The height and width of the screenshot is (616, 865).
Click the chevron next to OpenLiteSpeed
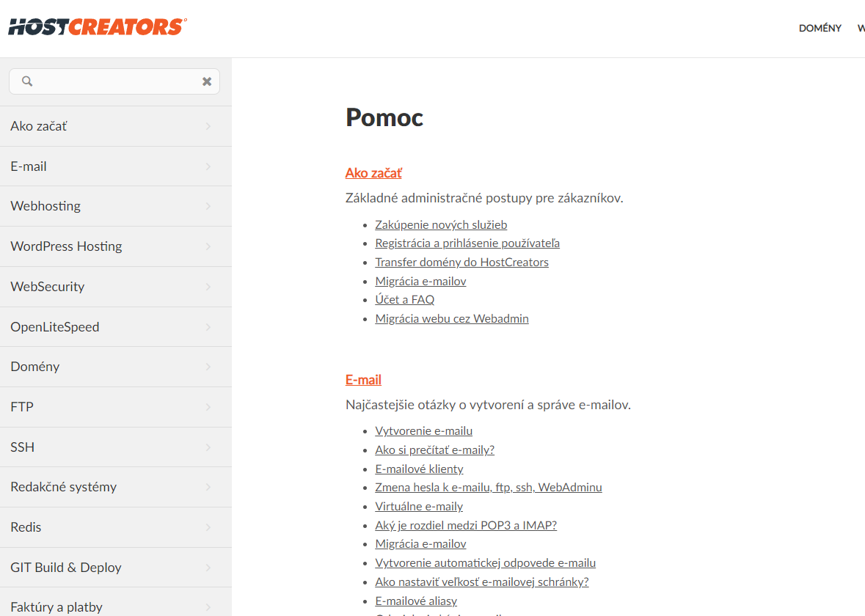[208, 327]
